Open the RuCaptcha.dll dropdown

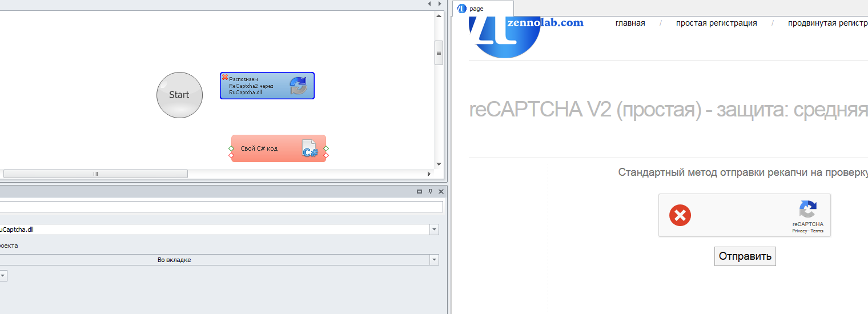tap(435, 230)
